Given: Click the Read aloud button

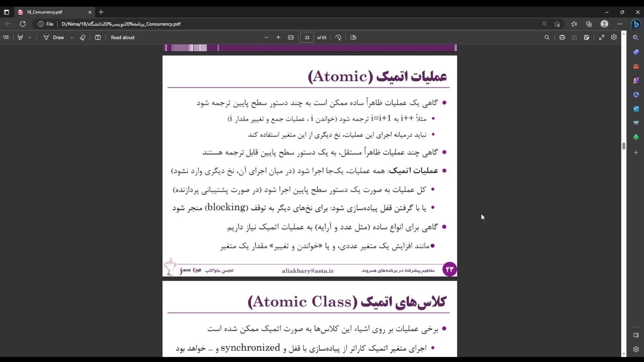Looking at the screenshot, I should 122,37.
